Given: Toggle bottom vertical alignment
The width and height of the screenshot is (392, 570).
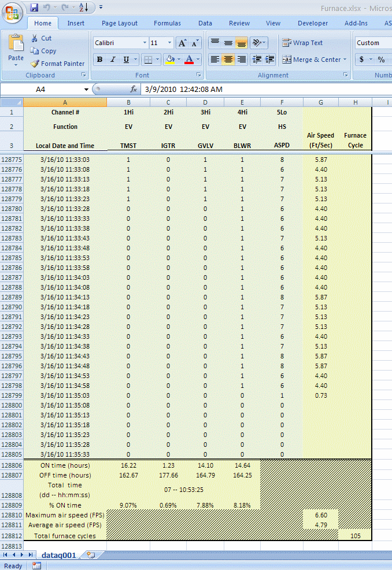Looking at the screenshot, I should 241,43.
